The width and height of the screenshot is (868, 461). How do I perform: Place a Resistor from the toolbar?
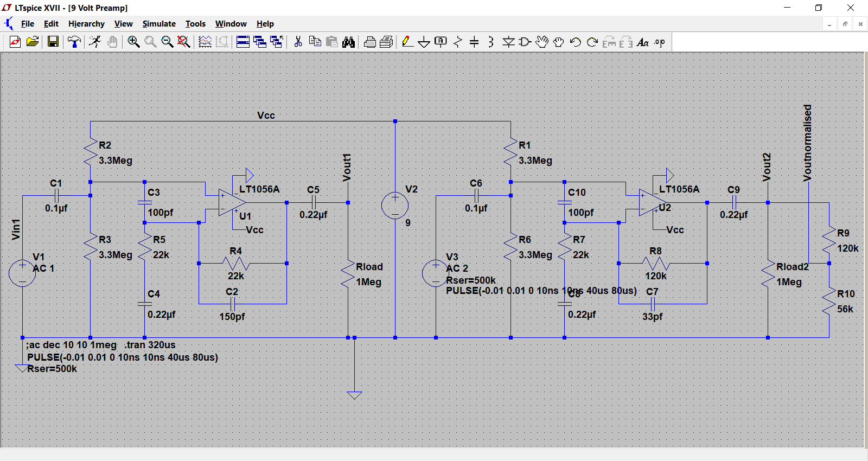pos(458,42)
